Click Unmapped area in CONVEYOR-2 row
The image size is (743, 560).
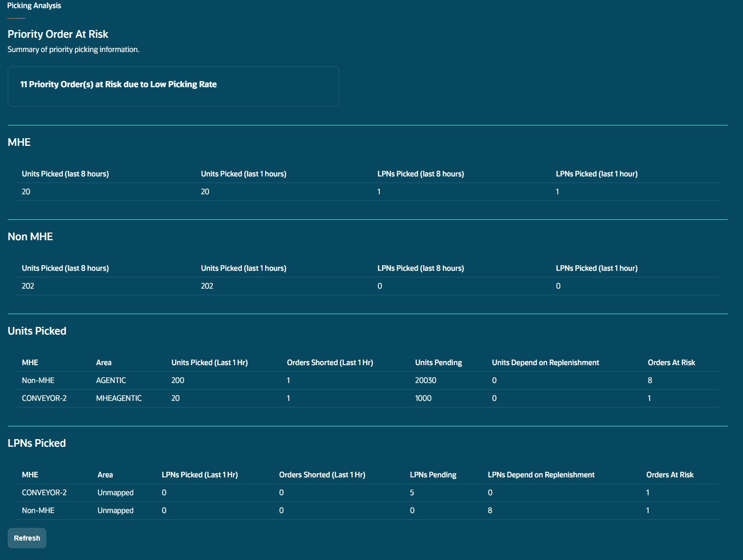click(116, 493)
